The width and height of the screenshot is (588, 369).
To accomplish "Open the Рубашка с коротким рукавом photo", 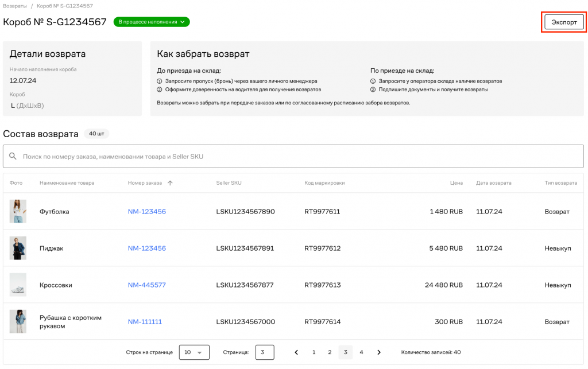I will point(18,321).
